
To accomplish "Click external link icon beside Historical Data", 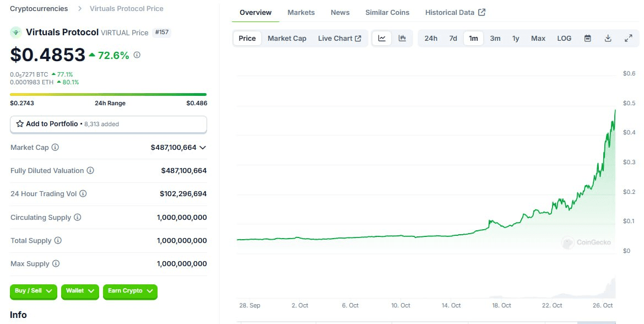I will [482, 12].
